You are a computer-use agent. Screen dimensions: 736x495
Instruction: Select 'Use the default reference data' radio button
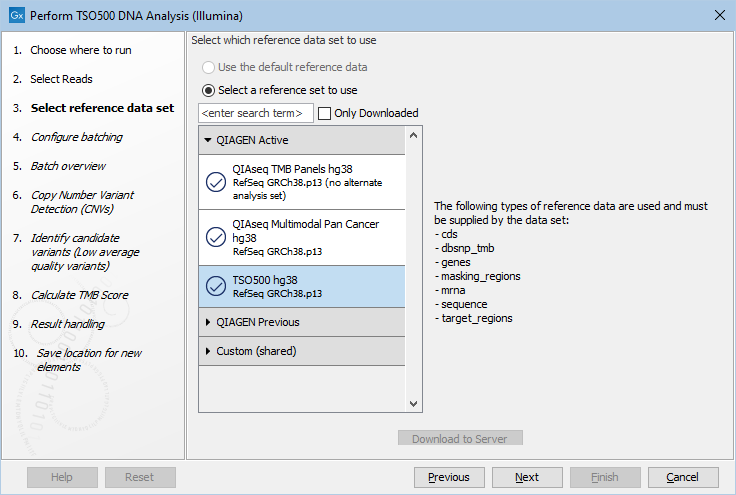pos(208,67)
